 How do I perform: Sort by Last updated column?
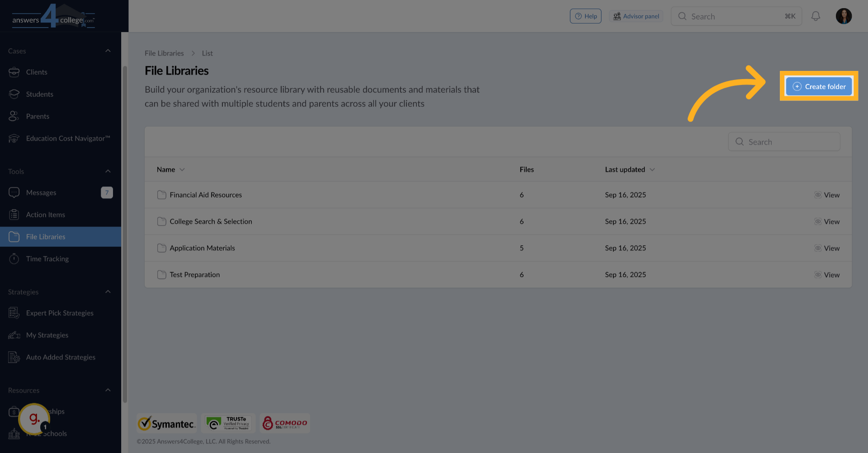(x=629, y=169)
